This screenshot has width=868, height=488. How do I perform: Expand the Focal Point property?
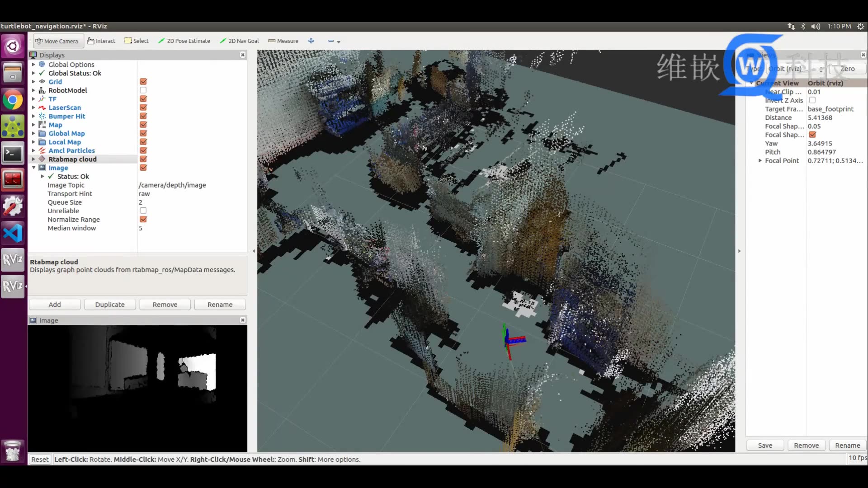[760, 161]
